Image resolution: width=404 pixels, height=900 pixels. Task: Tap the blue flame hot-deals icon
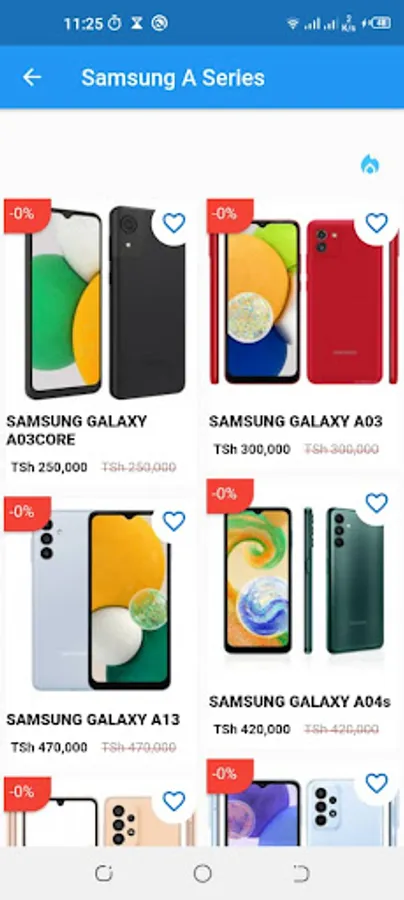tap(370, 164)
